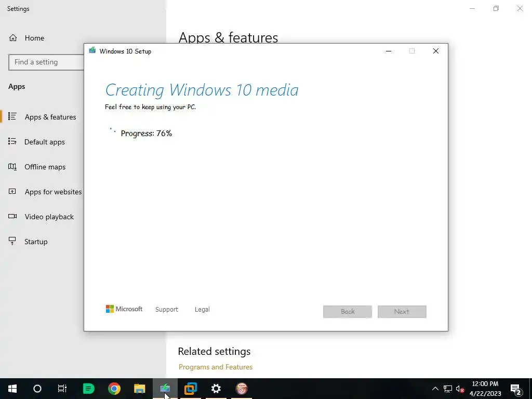Minimize the Settings window
The height and width of the screenshot is (399, 532).
pyautogui.click(x=472, y=8)
